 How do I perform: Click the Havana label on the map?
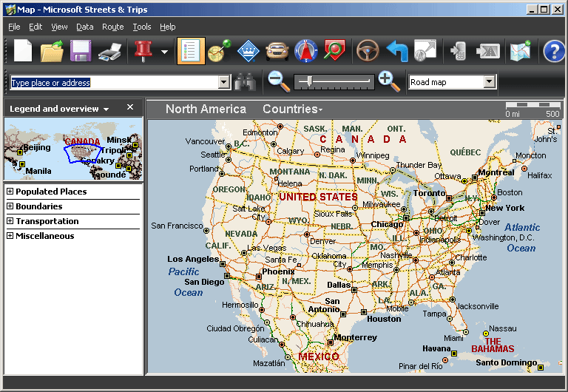click(436, 348)
